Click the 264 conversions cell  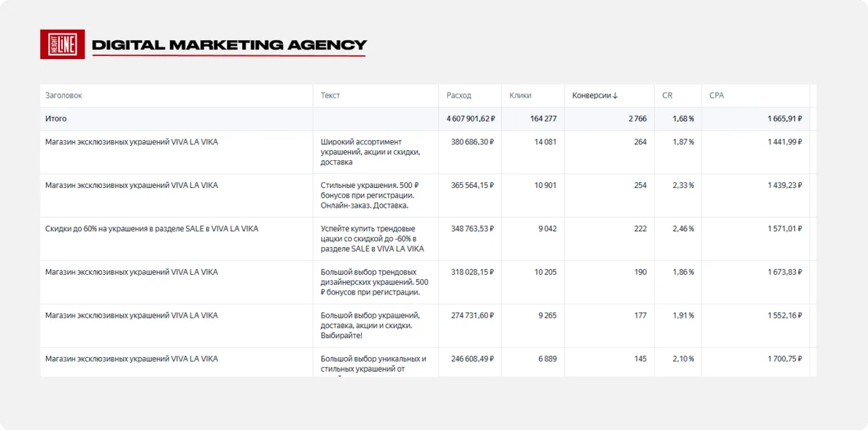click(x=640, y=141)
